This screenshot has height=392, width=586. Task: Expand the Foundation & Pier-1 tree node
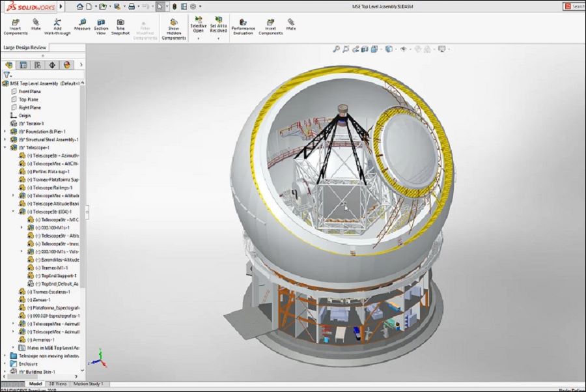5,132
